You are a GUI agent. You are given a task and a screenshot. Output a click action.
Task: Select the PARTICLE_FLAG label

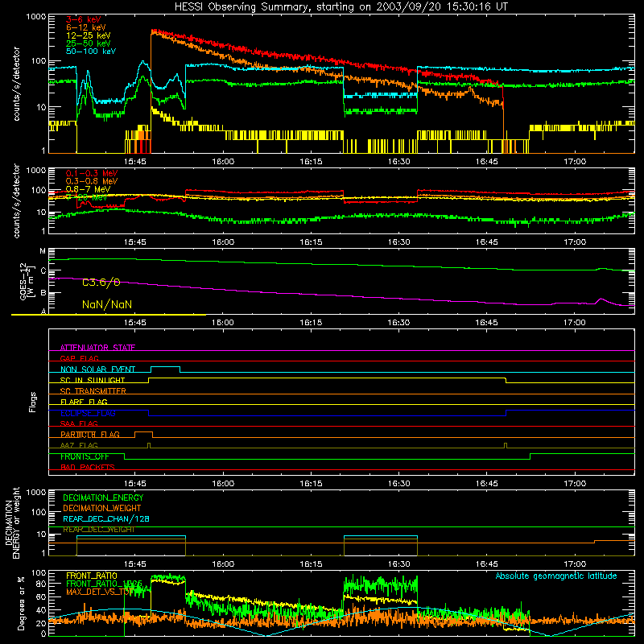[90, 435]
